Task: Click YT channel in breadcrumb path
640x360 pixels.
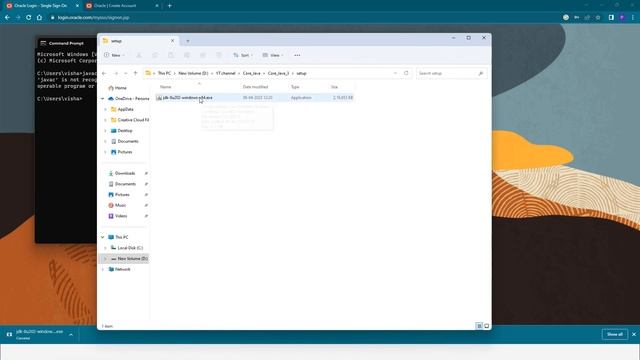Action: click(x=226, y=73)
